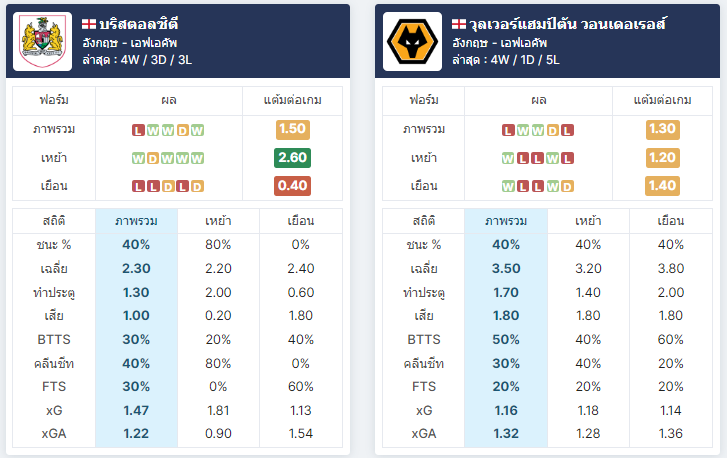Click Wolverhampton xG overall value 1.16

click(506, 410)
